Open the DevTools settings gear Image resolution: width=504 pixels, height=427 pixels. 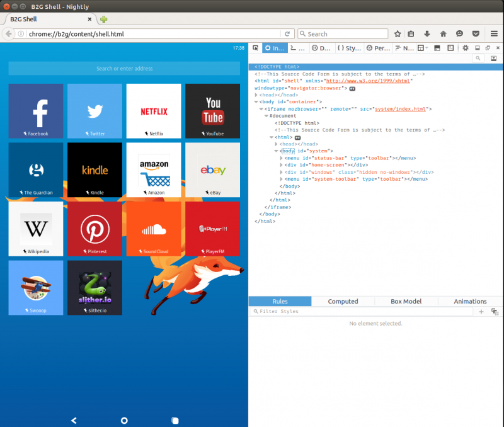465,48
